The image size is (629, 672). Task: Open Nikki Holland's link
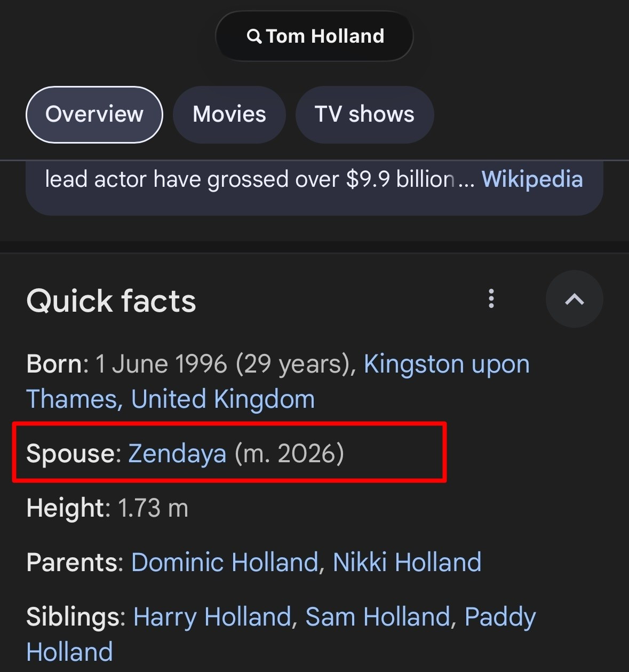point(407,563)
